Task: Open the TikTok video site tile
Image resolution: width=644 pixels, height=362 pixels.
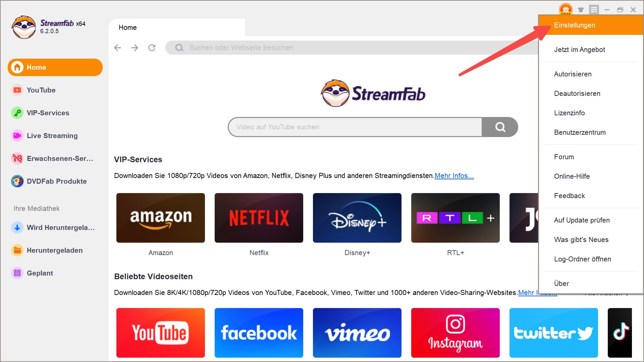Action: [620, 333]
